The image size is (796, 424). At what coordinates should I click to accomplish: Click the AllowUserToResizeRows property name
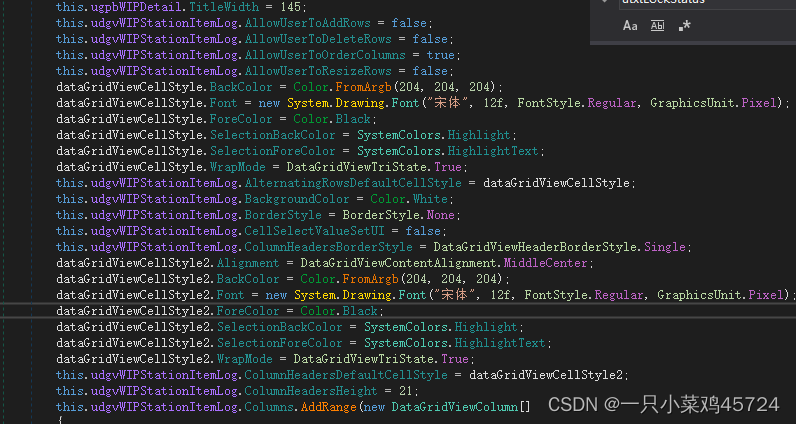(x=318, y=71)
